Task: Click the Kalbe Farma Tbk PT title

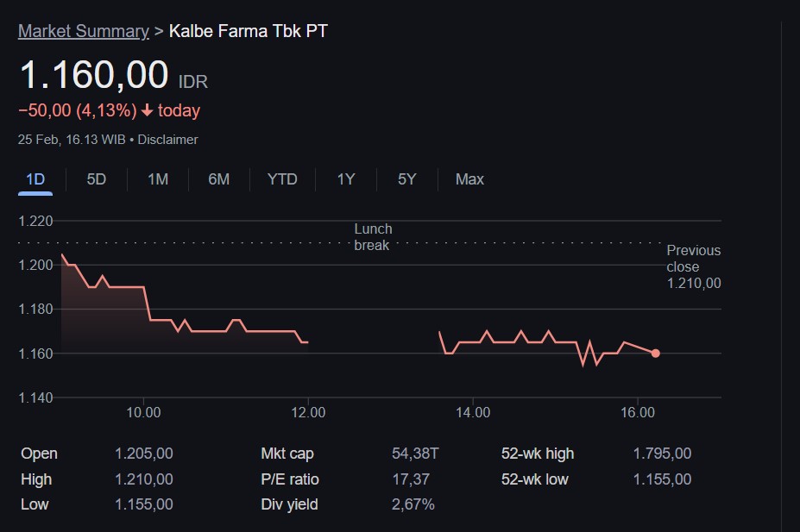Action: point(249,31)
